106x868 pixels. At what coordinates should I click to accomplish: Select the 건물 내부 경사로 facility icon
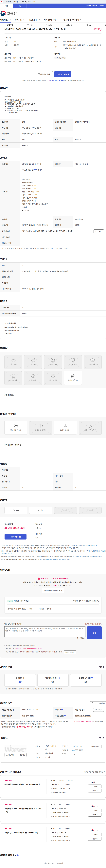pyautogui.click(x=90, y=428)
